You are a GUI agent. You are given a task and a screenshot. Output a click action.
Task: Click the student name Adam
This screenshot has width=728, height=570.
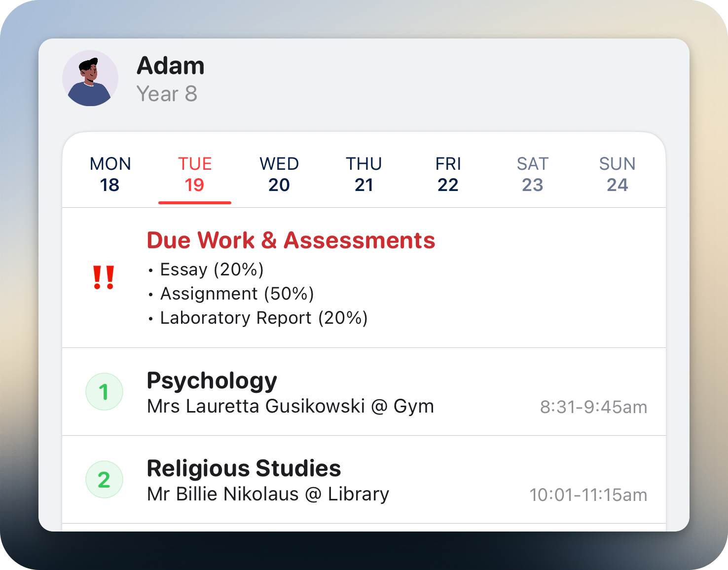pyautogui.click(x=171, y=66)
